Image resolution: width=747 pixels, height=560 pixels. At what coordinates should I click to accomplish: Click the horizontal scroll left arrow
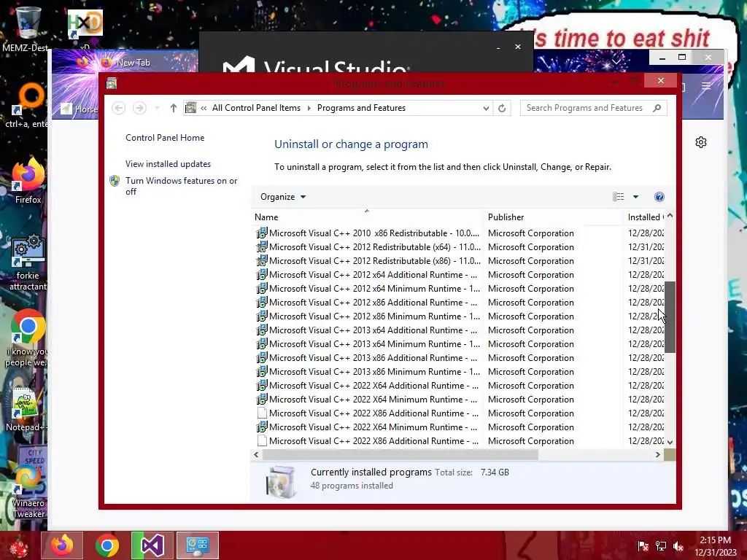tap(256, 455)
